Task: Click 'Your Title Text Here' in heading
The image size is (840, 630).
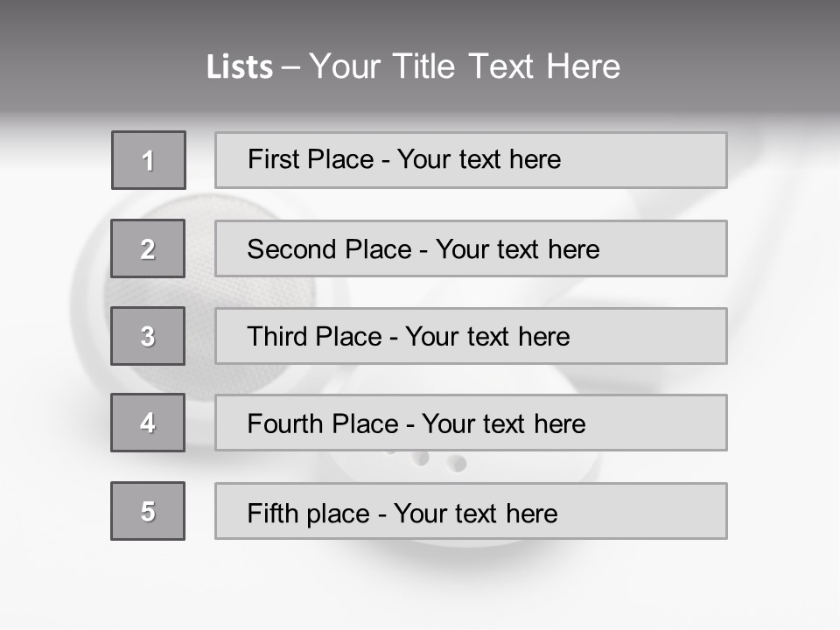Action: [x=465, y=66]
